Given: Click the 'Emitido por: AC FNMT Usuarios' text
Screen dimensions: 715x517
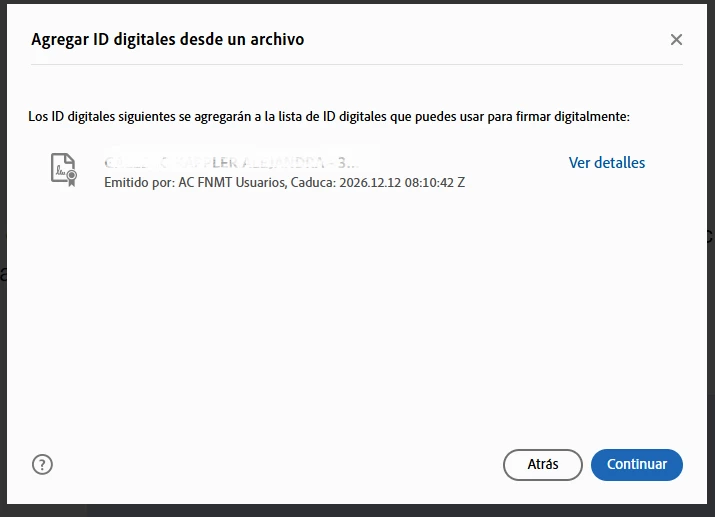Looking at the screenshot, I should point(195,182).
